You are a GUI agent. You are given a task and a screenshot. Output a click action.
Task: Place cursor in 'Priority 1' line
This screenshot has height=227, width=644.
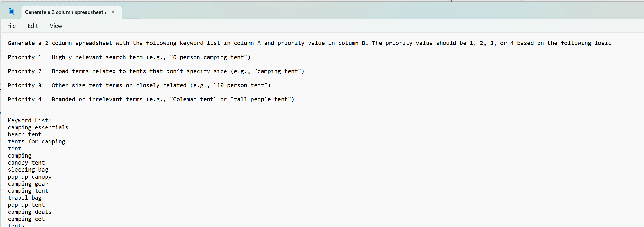pos(129,57)
